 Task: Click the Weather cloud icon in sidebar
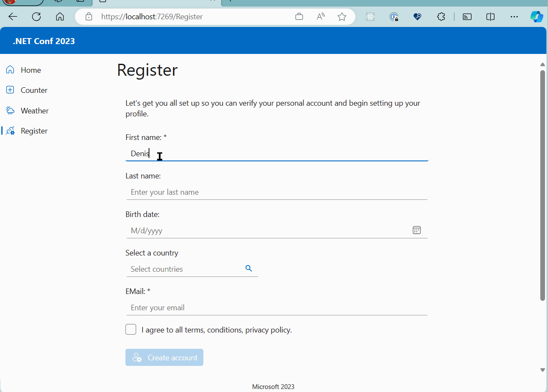coord(10,110)
